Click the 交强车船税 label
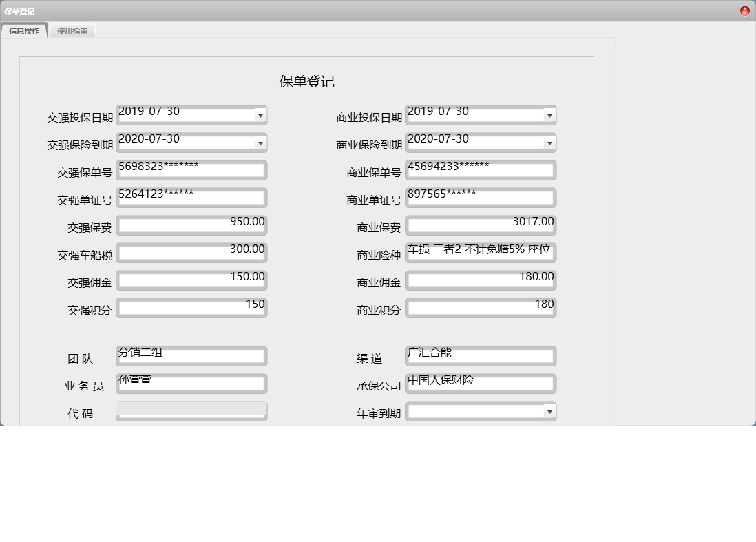This screenshot has height=542, width=756. [85, 255]
